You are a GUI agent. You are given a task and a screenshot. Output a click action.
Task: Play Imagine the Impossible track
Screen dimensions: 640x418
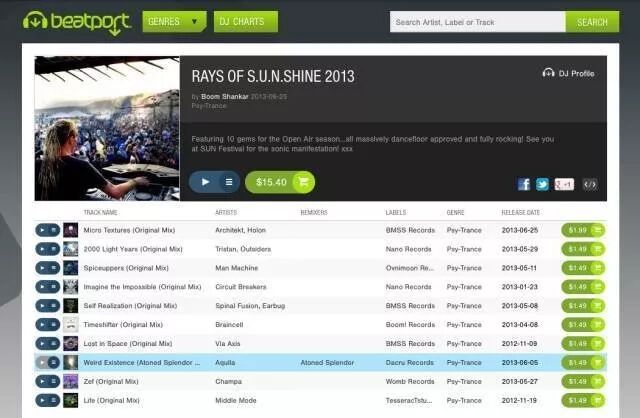tap(42, 287)
